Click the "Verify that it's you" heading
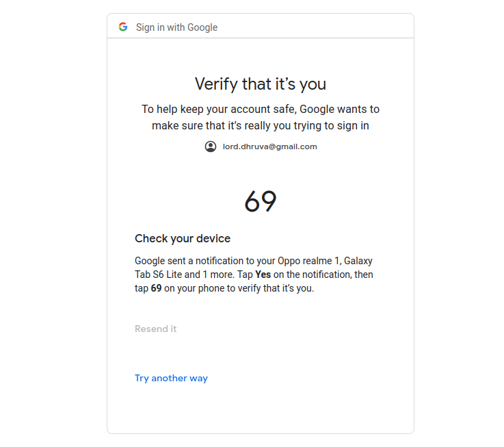Screen dimensions: 504x447 261,84
